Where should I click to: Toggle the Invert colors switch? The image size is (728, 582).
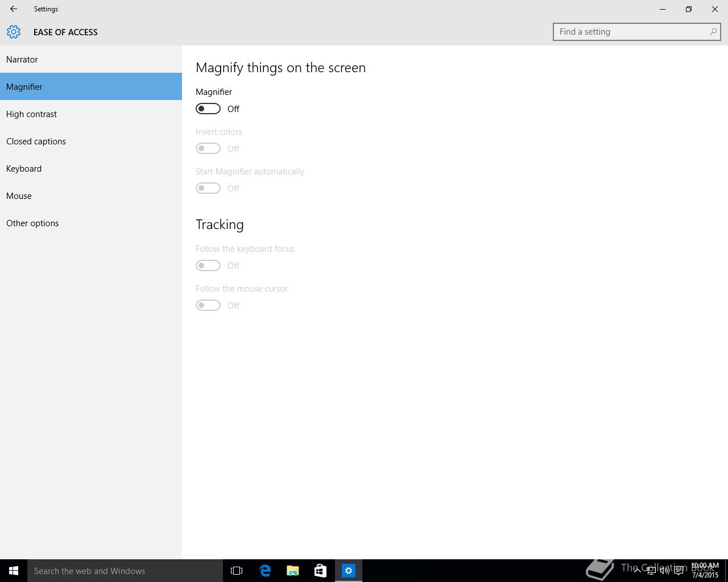point(208,148)
